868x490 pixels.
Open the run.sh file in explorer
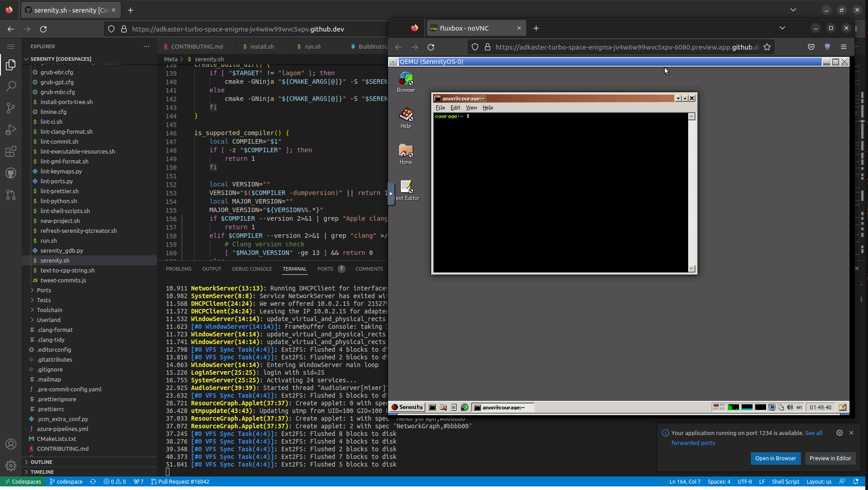49,240
